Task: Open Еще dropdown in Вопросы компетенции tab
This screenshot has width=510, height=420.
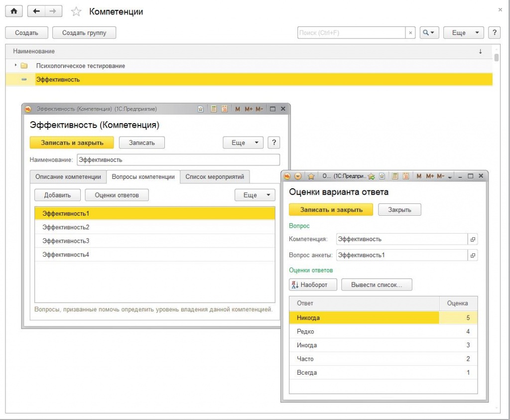Action: click(x=255, y=195)
